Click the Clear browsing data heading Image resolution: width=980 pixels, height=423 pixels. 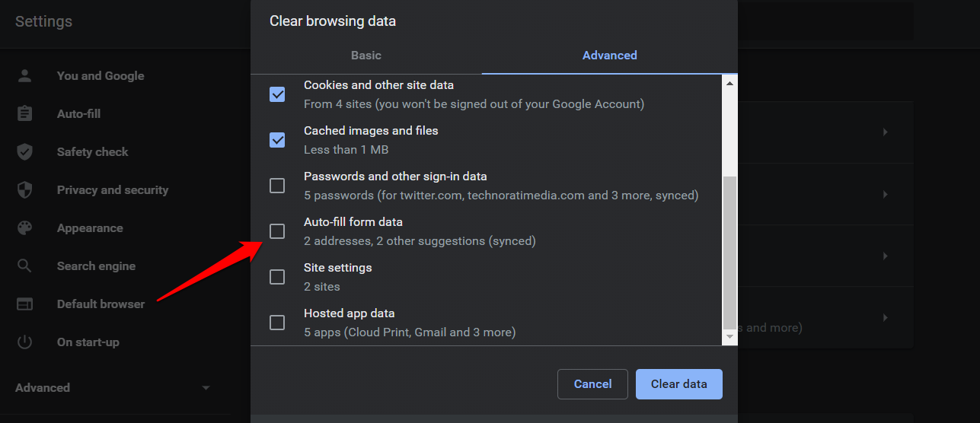pyautogui.click(x=333, y=21)
